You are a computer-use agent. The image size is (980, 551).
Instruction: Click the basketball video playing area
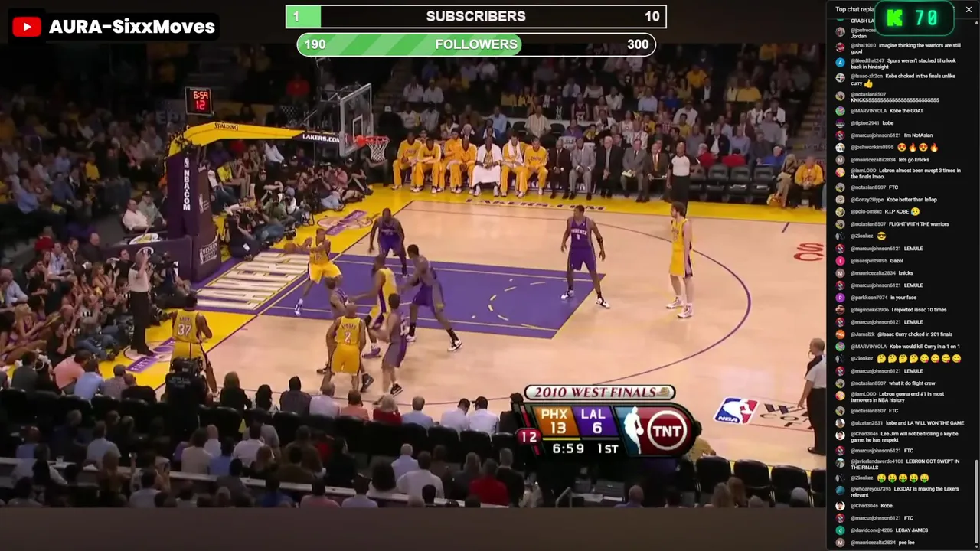click(x=413, y=275)
